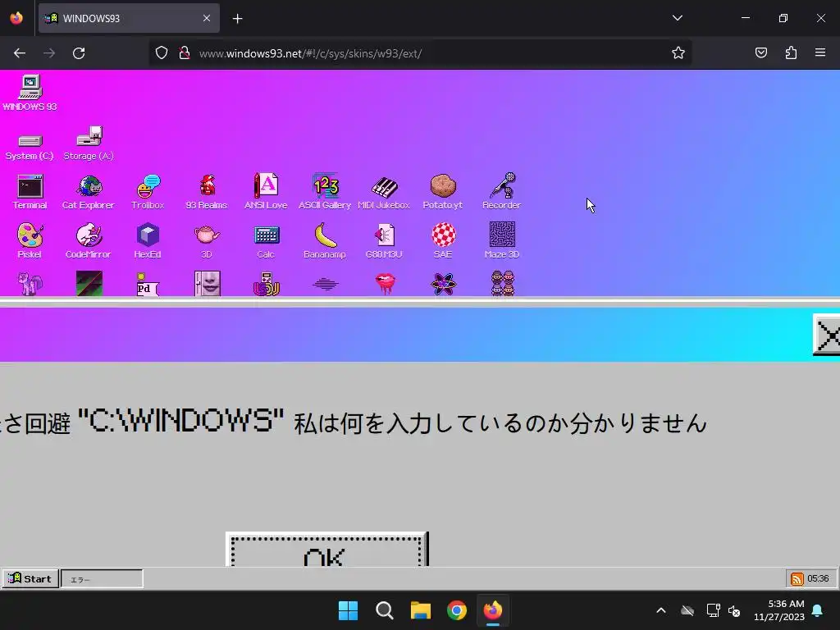The height and width of the screenshot is (630, 840).
Task: Close the error dialog with the X
Action: (x=827, y=336)
